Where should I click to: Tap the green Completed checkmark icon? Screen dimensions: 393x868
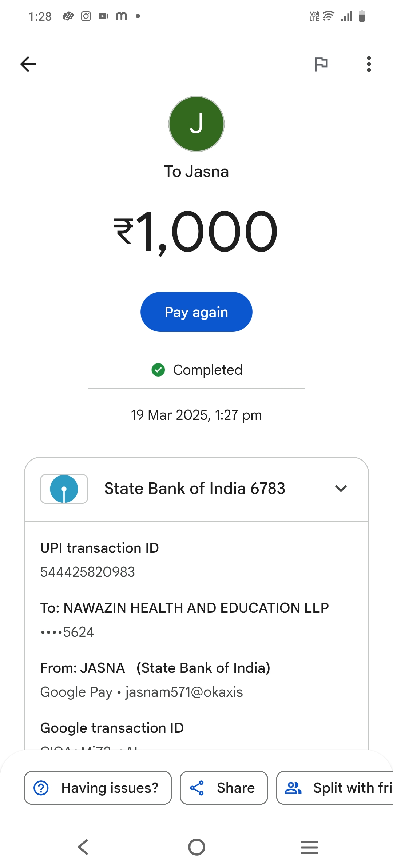[158, 370]
